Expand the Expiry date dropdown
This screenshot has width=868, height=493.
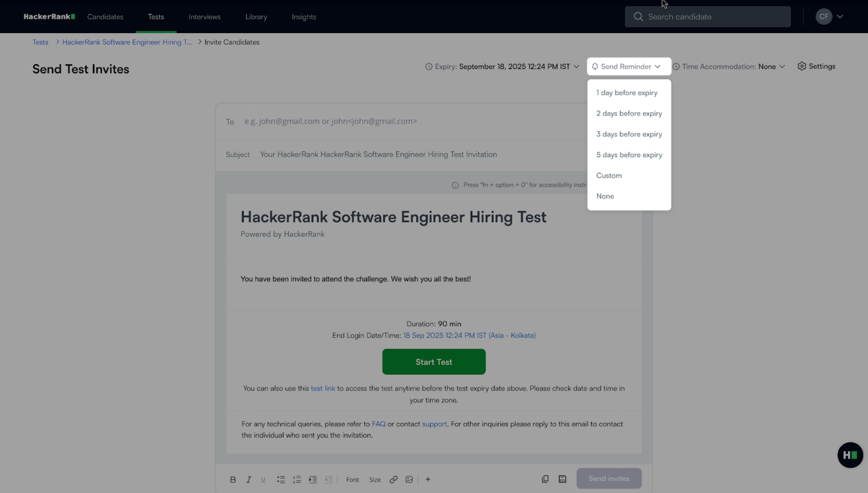[x=502, y=67]
